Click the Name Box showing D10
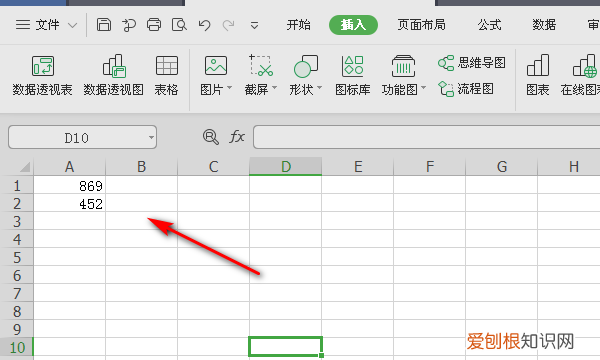This screenshot has width=600, height=360. [x=77, y=138]
